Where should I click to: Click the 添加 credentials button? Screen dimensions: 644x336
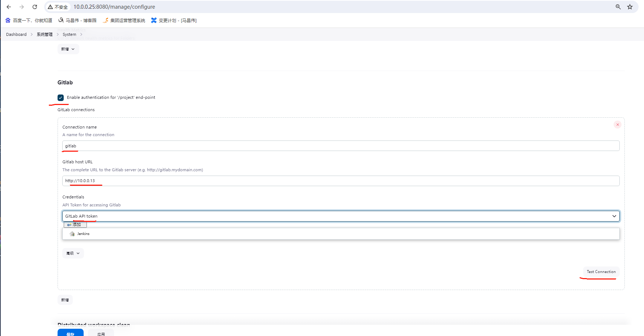75,225
